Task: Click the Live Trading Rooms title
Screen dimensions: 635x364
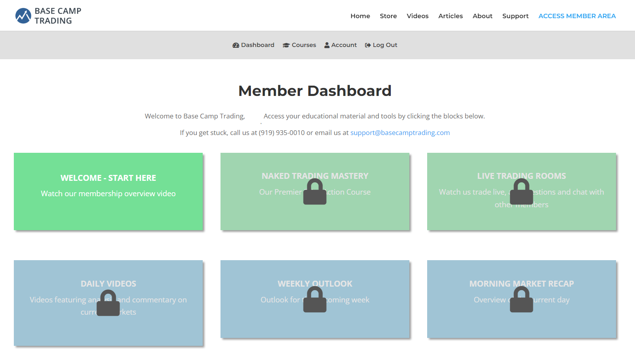Action: [522, 176]
